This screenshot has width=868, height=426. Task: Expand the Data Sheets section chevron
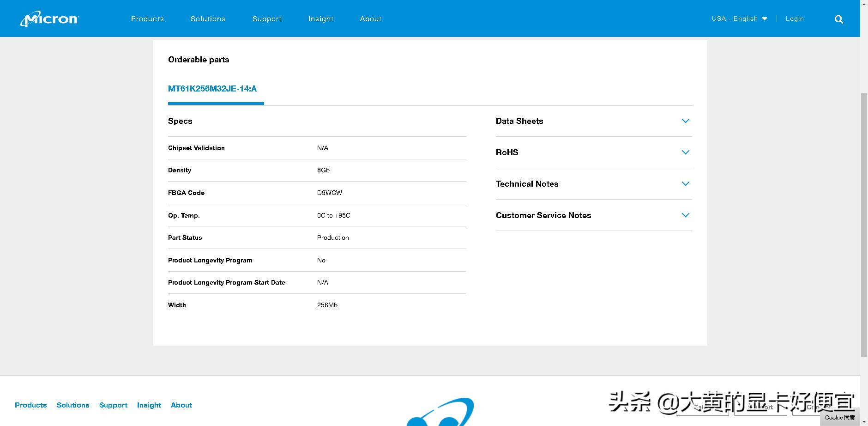[x=686, y=121]
